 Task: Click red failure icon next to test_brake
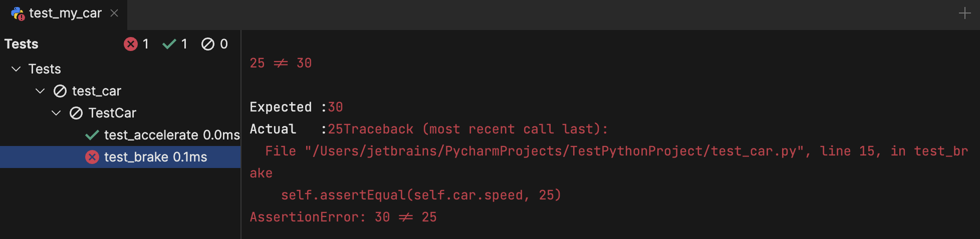pyautogui.click(x=92, y=157)
